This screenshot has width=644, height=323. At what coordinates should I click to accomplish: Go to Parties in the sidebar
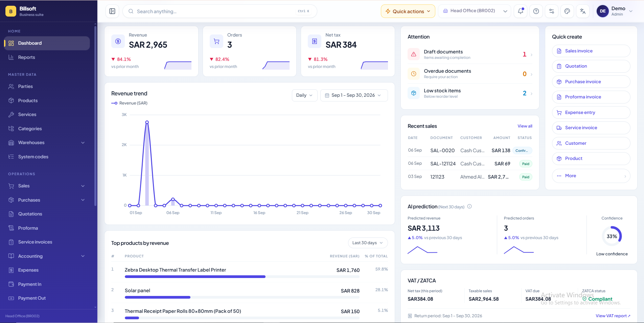[47, 87]
